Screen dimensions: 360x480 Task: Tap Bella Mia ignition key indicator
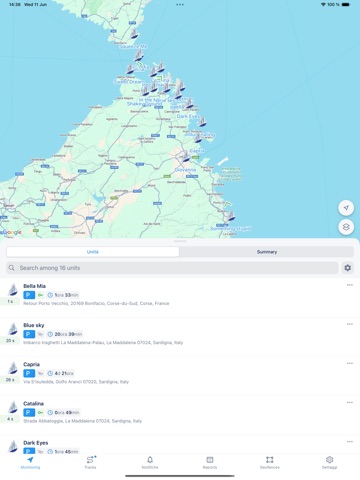(x=40, y=295)
